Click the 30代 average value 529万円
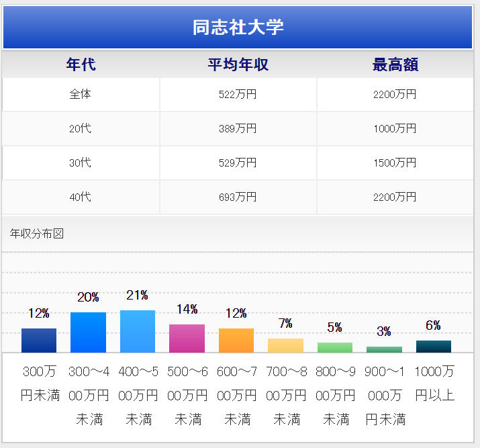The width and height of the screenshot is (480, 448). pyautogui.click(x=238, y=163)
